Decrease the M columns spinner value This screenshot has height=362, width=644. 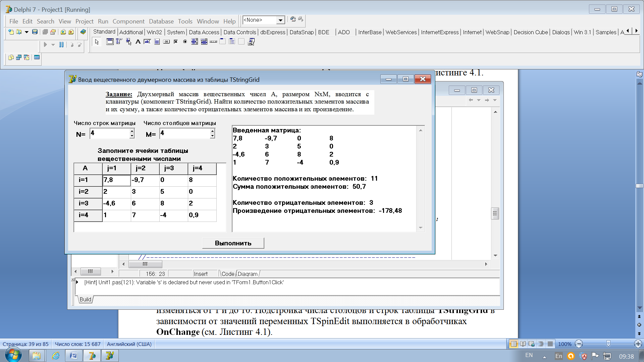click(x=212, y=136)
